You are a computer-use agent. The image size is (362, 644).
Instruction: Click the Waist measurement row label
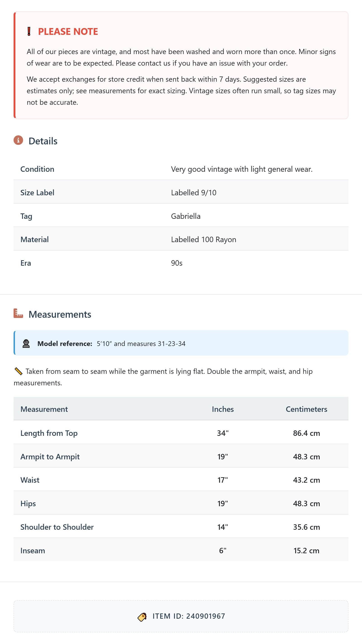[30, 480]
